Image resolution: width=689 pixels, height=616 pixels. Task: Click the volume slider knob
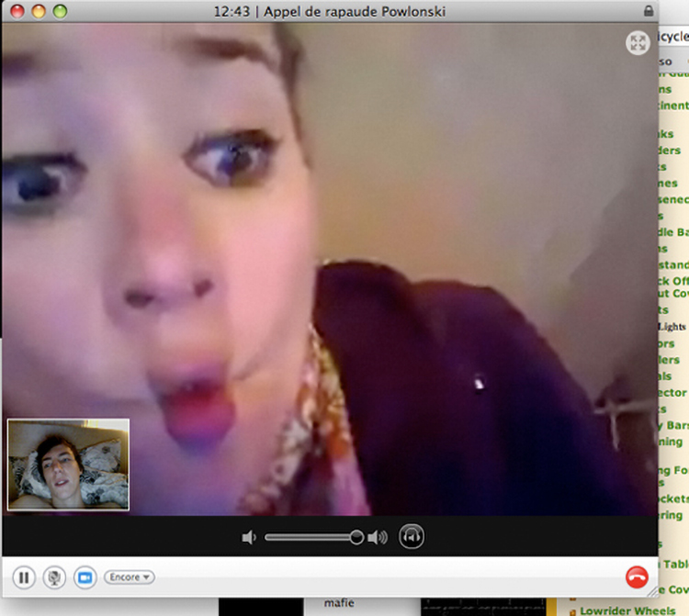(356, 536)
